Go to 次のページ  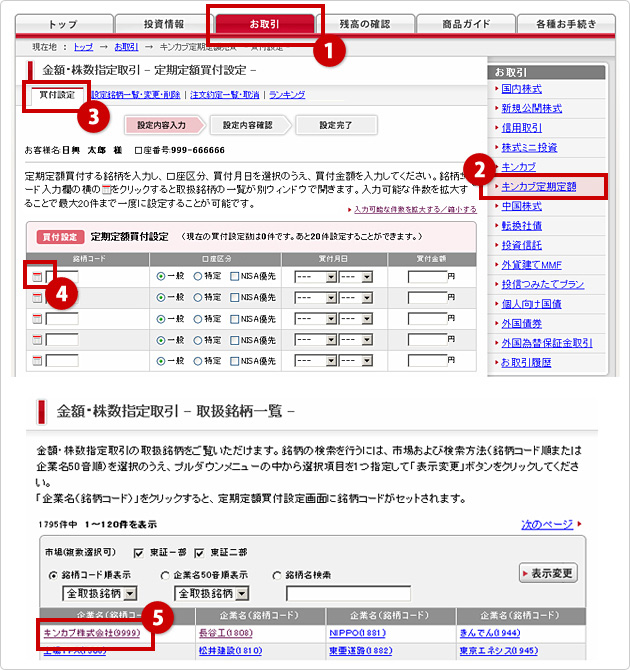547,524
